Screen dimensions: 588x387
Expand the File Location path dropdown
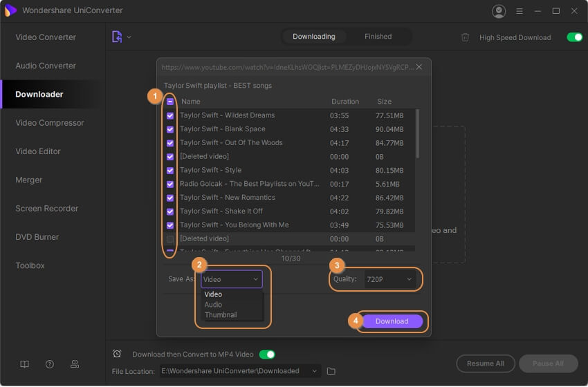click(315, 371)
